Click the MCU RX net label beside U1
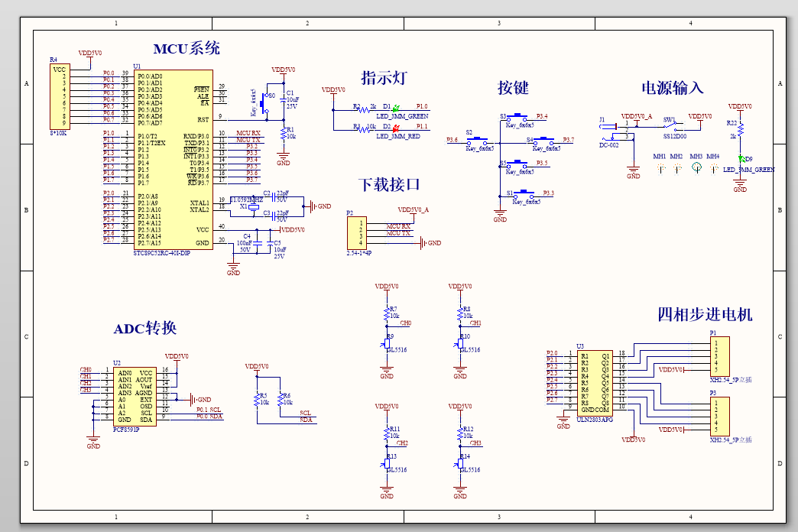 pyautogui.click(x=248, y=133)
